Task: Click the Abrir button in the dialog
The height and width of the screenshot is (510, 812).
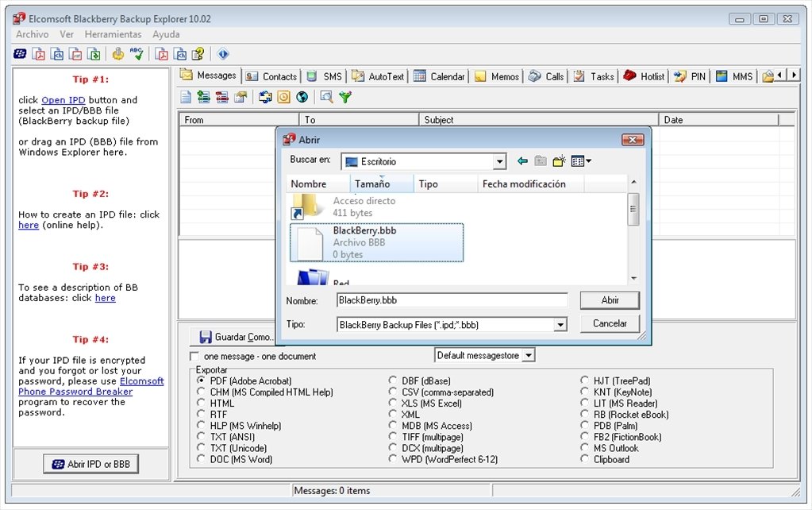Action: pyautogui.click(x=610, y=300)
